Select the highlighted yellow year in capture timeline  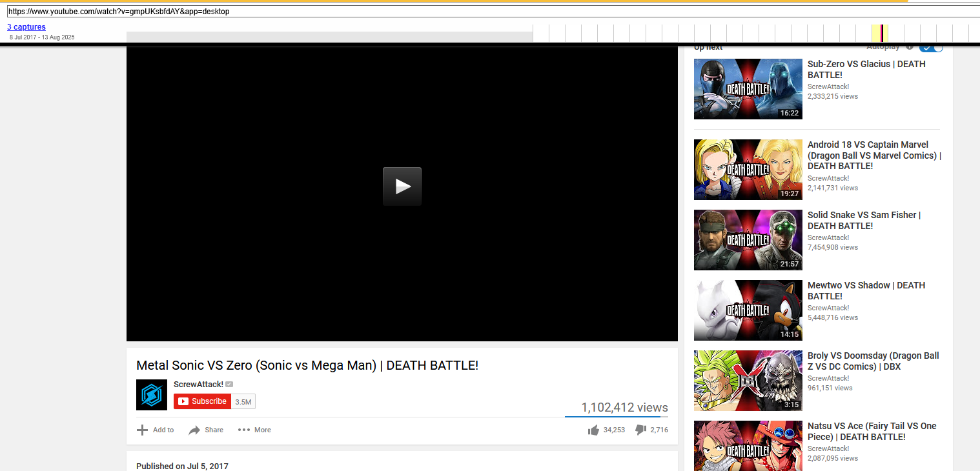coord(880,34)
